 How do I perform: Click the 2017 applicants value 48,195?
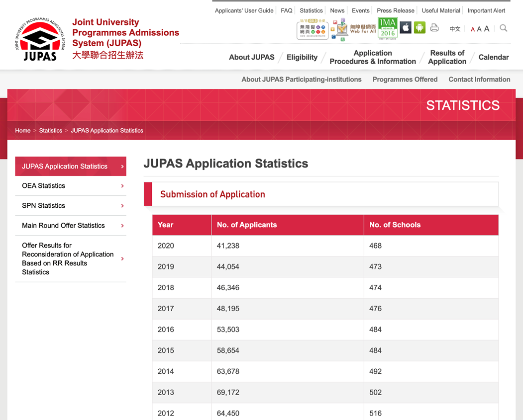pyautogui.click(x=228, y=309)
